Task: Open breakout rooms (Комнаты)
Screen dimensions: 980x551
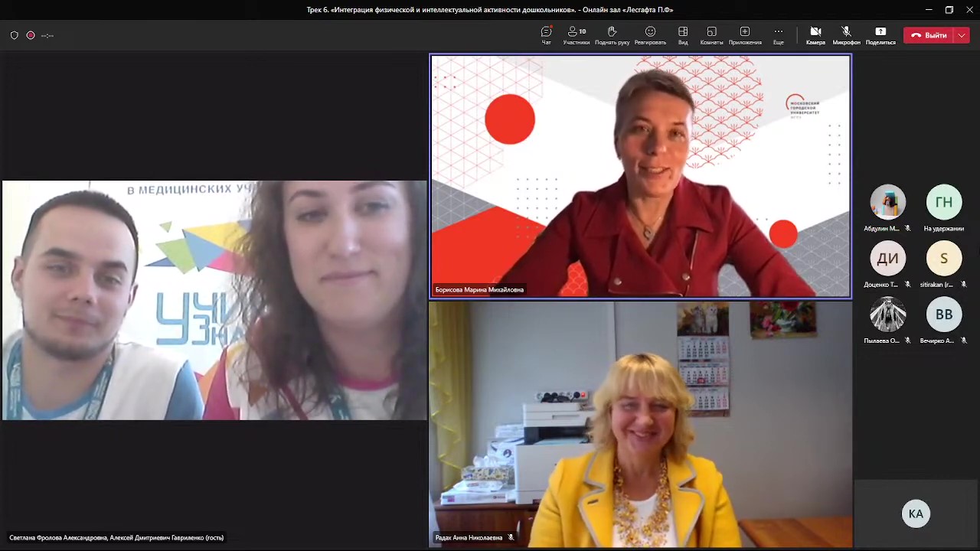Action: click(711, 34)
